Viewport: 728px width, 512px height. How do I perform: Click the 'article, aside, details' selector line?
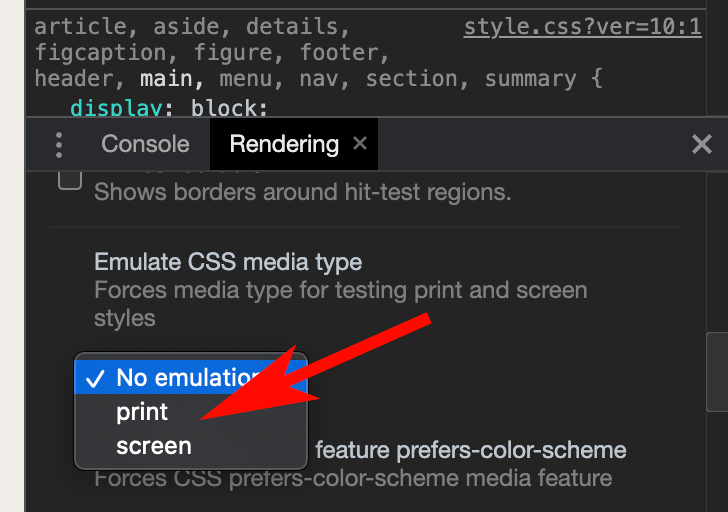191,27
